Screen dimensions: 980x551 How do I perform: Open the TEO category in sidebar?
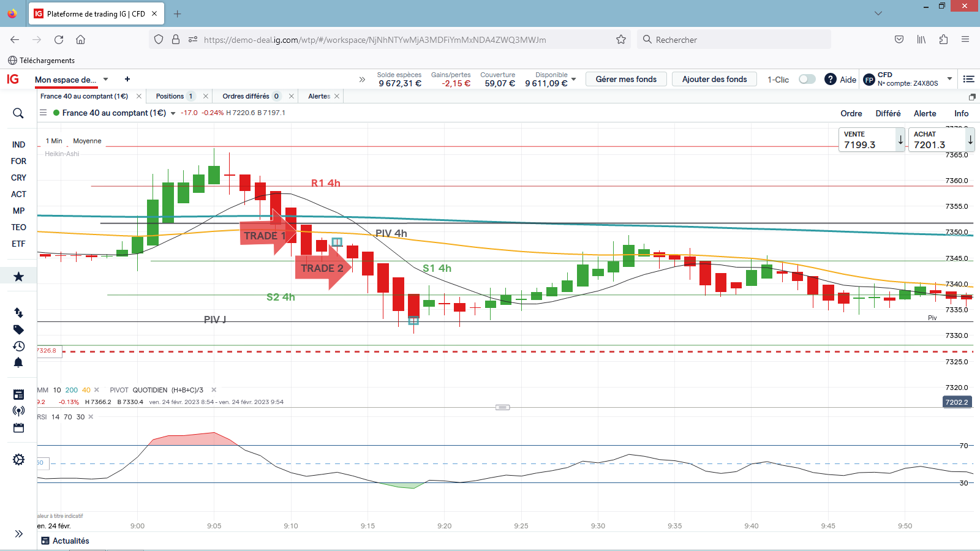point(18,227)
